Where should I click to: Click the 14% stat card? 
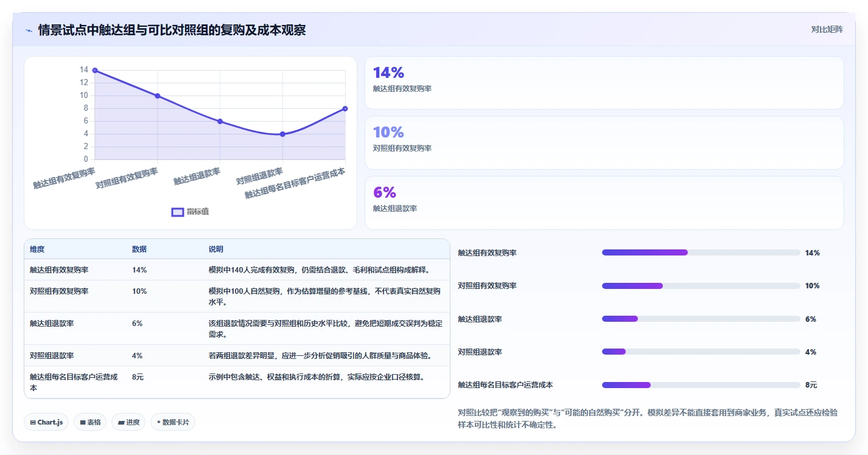pos(604,83)
